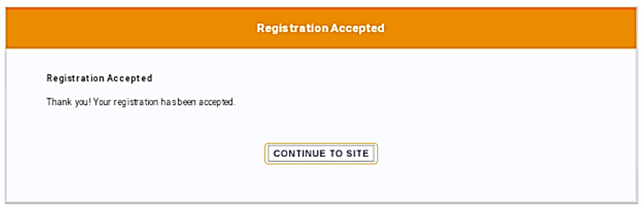Click the word "Accepted" in the bold body heading
The image size is (644, 208).
129,78
